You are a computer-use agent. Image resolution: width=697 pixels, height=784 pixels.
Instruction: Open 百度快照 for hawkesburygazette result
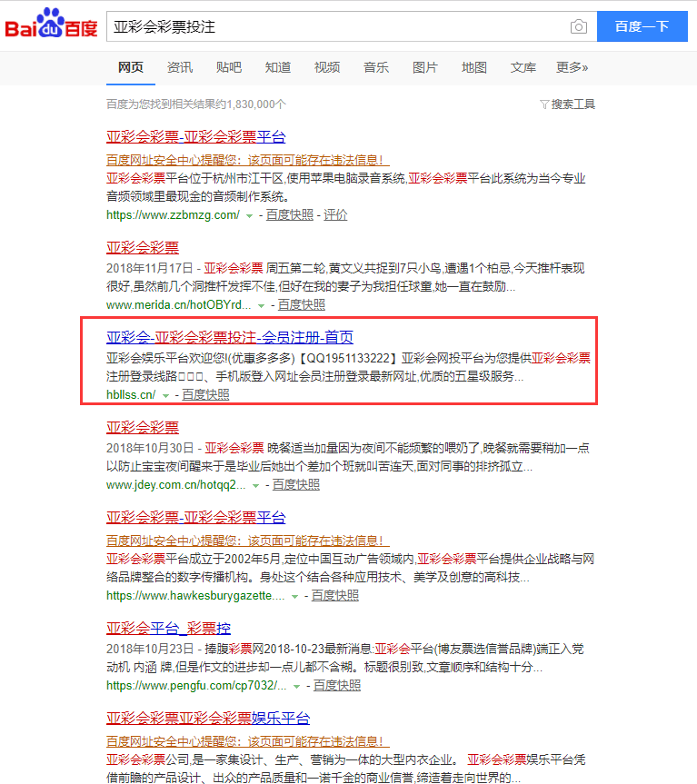pos(335,596)
